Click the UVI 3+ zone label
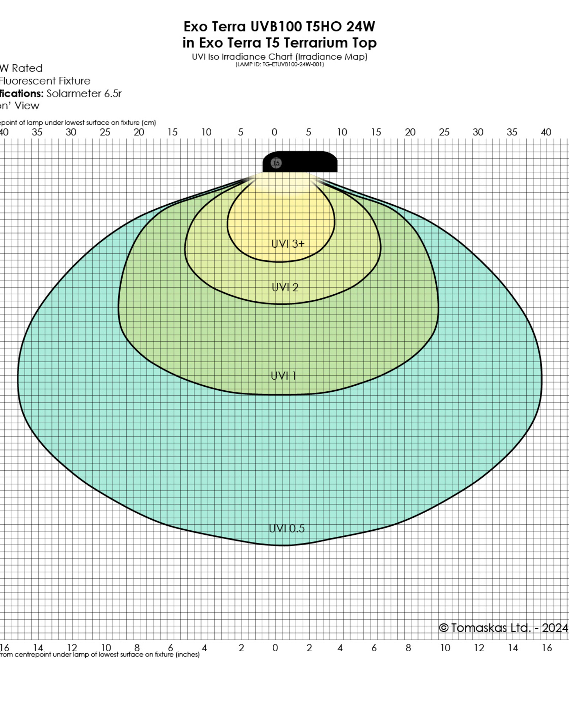 [x=288, y=244]
